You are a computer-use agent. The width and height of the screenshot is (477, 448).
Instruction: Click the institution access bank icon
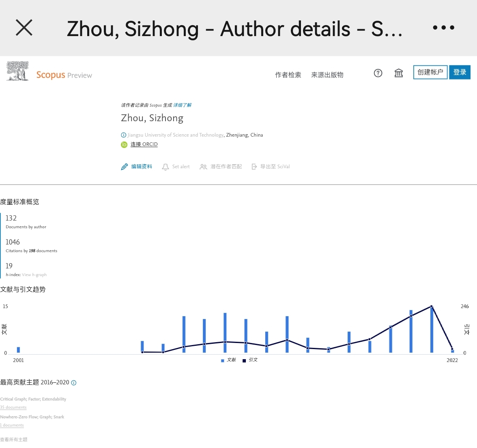click(398, 73)
